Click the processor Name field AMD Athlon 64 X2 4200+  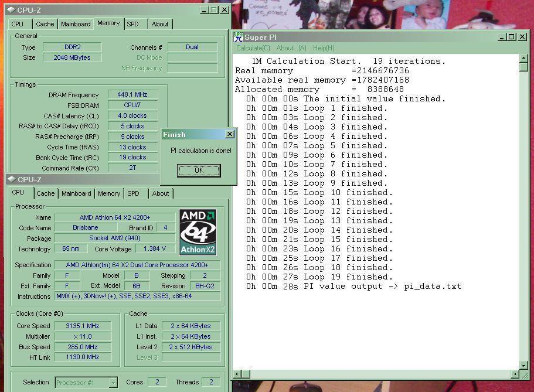coord(115,217)
